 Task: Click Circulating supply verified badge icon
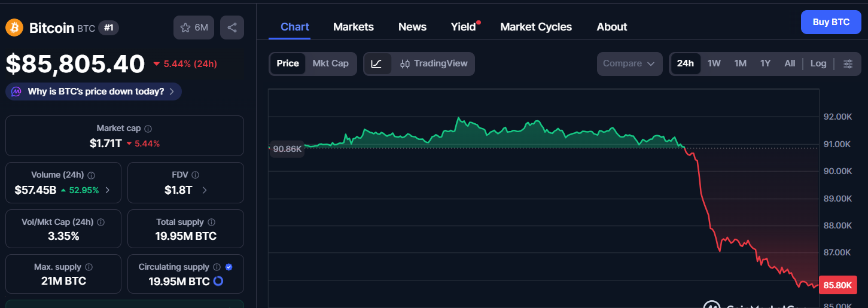click(229, 267)
